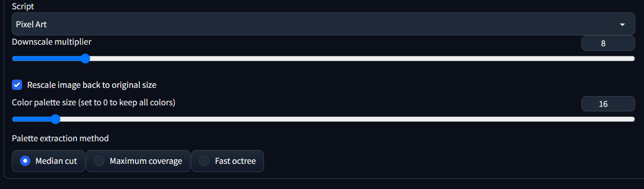644x189 pixels.
Task: Click the blue filled portion of Downscale slider
Action: click(46, 59)
